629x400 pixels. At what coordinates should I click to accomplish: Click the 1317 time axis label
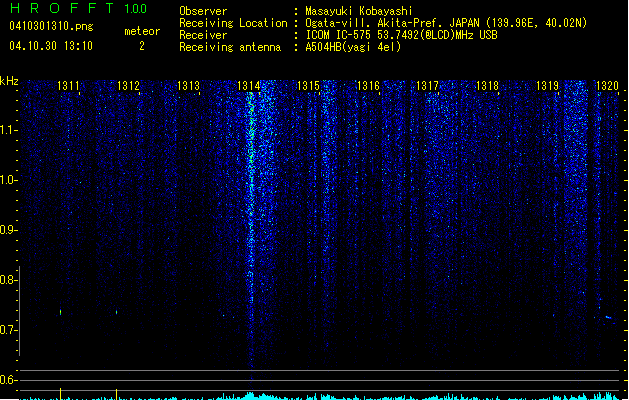coord(428,85)
